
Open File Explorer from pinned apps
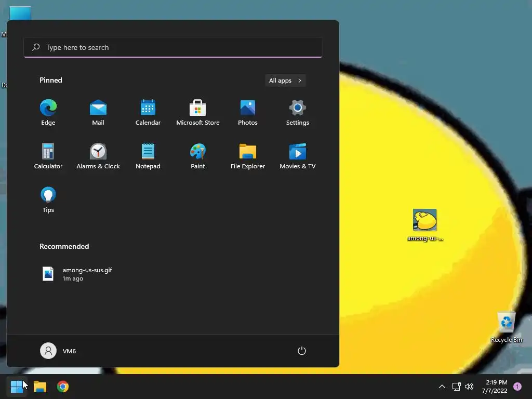(x=248, y=156)
